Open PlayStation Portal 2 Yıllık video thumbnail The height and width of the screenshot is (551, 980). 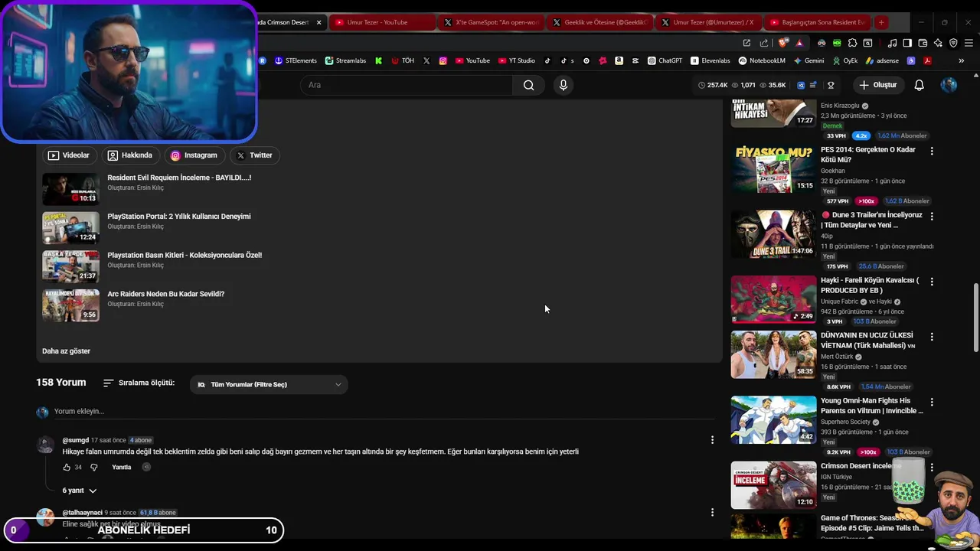pyautogui.click(x=70, y=227)
